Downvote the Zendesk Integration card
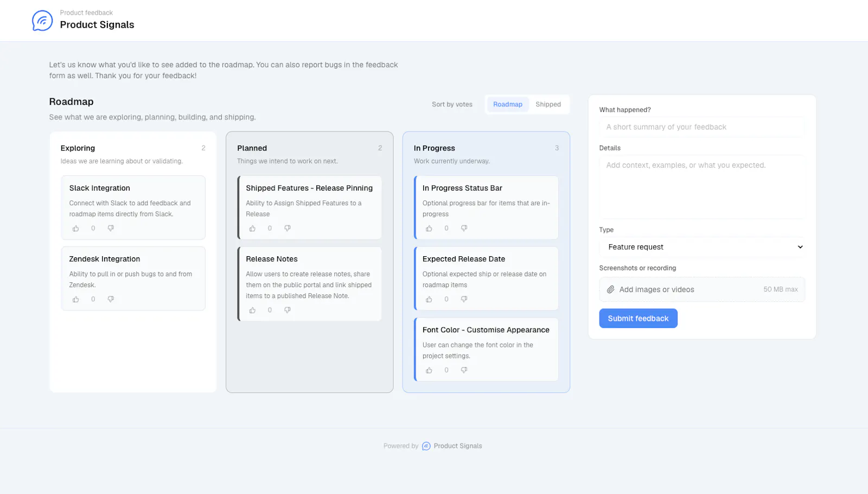 pos(111,300)
